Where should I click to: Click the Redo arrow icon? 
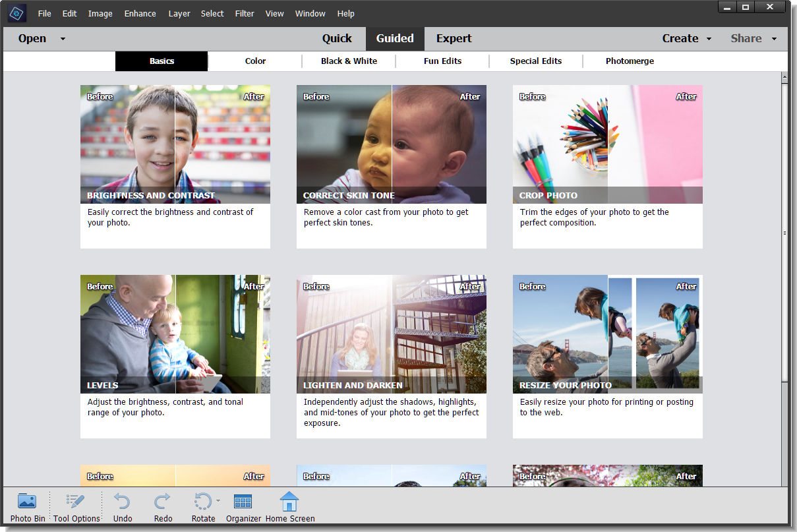tap(163, 502)
